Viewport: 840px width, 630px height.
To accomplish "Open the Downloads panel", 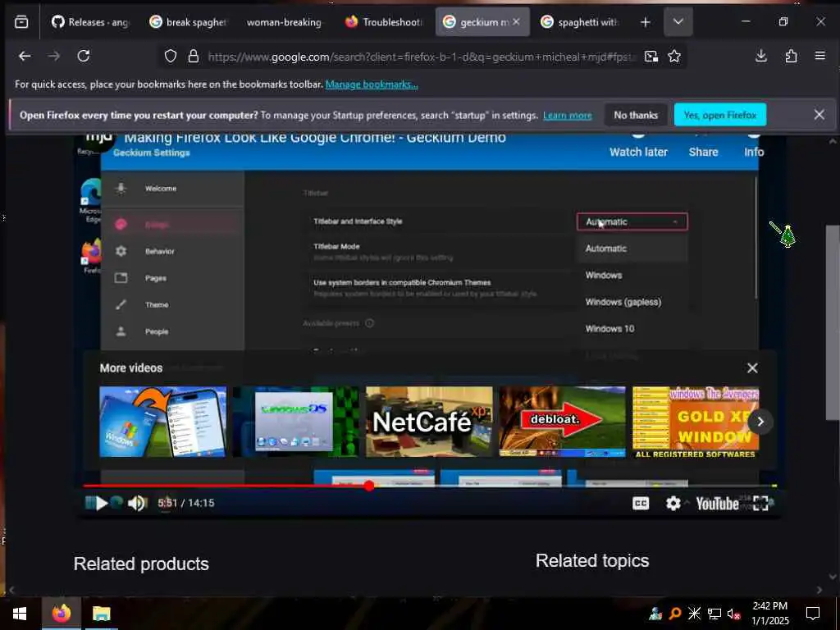I will pyautogui.click(x=761, y=57).
